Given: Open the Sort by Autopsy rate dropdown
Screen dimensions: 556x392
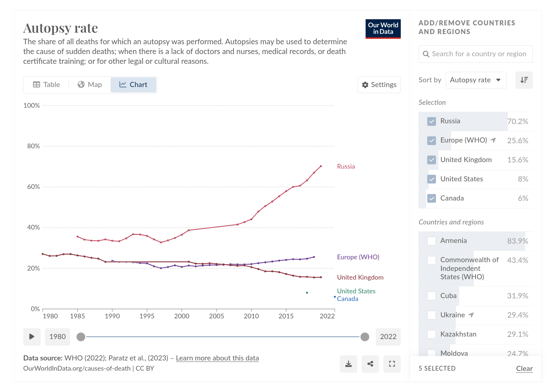Looking at the screenshot, I should (x=475, y=80).
